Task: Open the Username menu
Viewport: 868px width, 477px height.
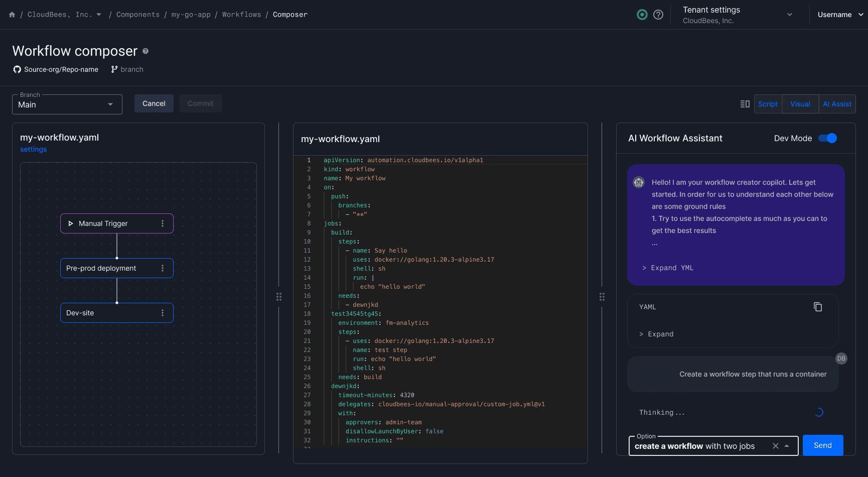Action: [x=840, y=15]
